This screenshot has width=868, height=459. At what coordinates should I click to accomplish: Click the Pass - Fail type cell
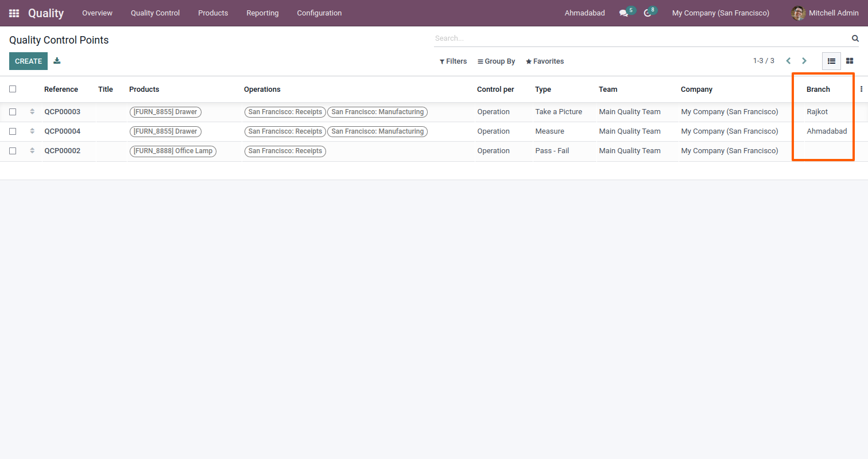click(x=552, y=151)
